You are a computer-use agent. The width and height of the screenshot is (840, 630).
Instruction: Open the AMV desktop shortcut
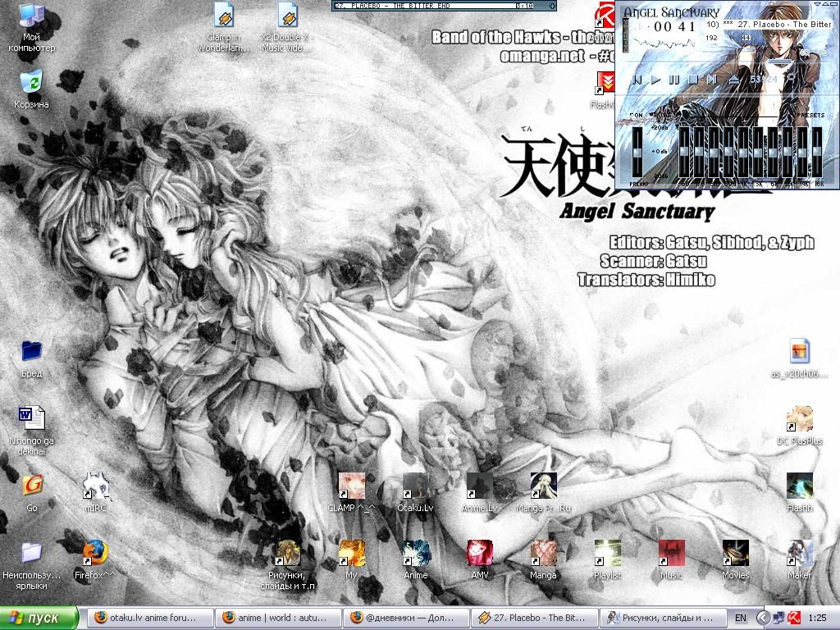479,560
